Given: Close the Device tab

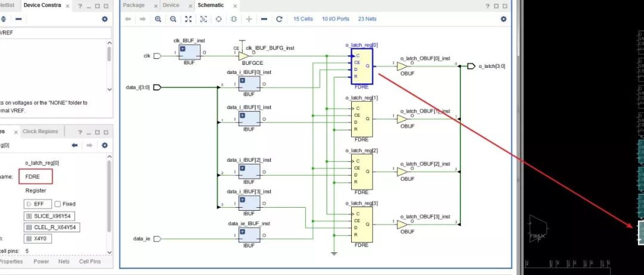Looking at the screenshot, I should point(190,6).
